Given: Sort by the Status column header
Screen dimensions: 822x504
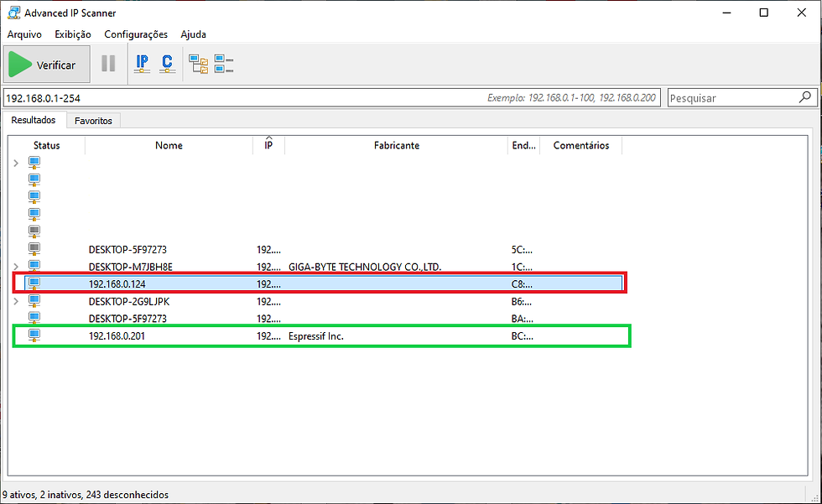Looking at the screenshot, I should click(47, 145).
